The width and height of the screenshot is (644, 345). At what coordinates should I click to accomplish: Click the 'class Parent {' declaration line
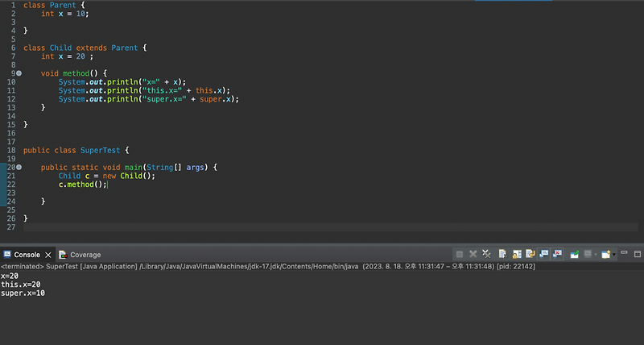coord(54,6)
